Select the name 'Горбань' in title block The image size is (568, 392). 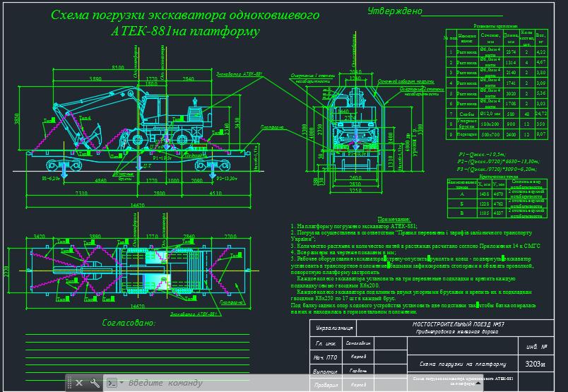tap(358, 371)
